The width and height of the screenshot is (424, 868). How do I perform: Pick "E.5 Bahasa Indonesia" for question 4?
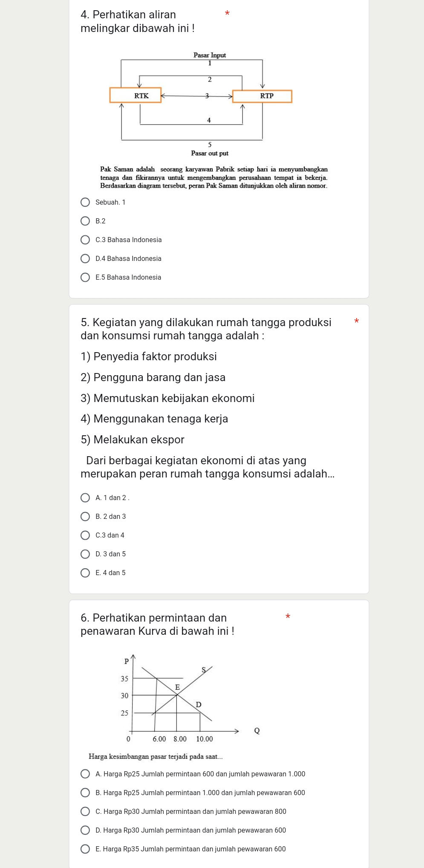86,277
